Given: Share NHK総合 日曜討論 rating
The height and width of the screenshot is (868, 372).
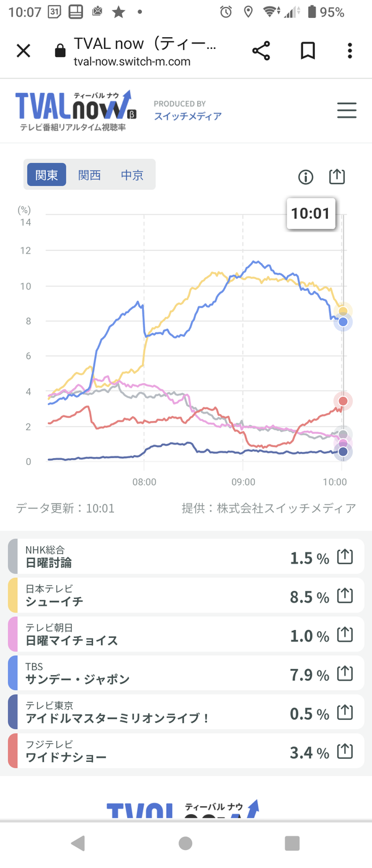Looking at the screenshot, I should [345, 557].
